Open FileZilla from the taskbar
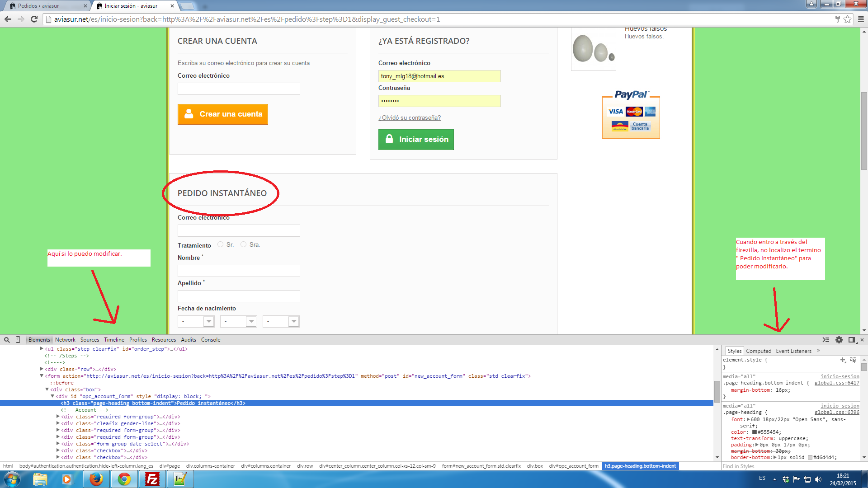 click(x=152, y=479)
